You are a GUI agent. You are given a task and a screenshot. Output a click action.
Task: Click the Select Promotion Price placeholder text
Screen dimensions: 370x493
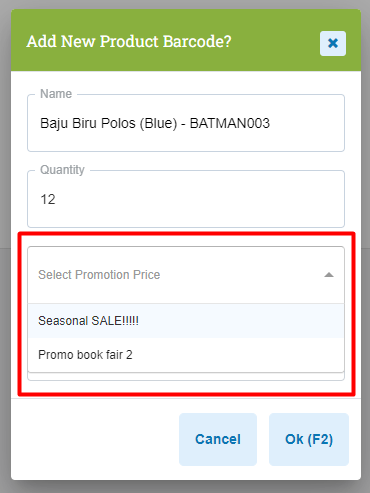coord(99,275)
